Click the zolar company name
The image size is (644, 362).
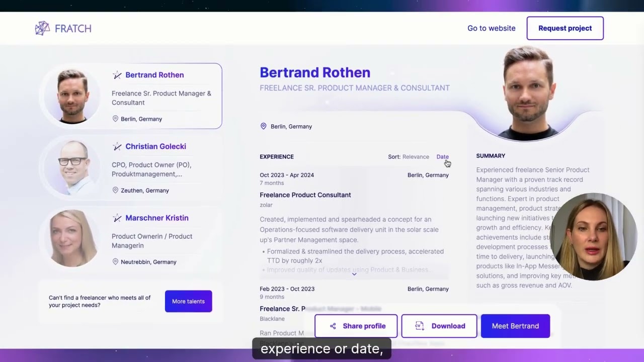(x=266, y=205)
